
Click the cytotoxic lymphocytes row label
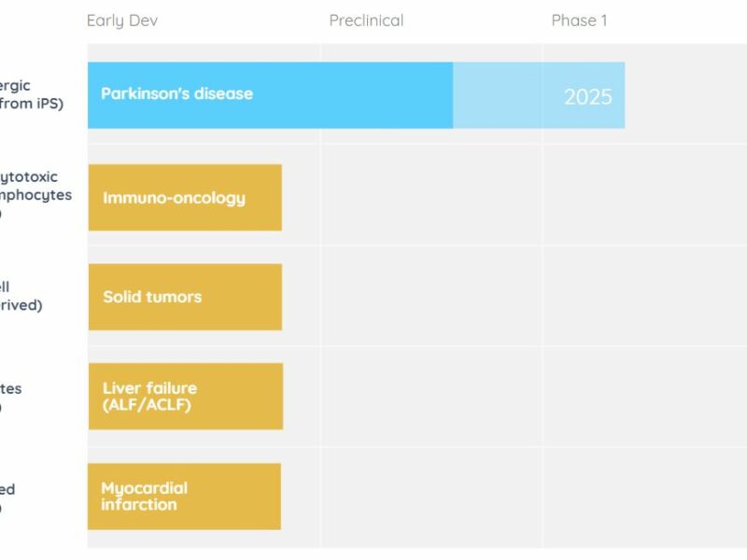(35, 195)
